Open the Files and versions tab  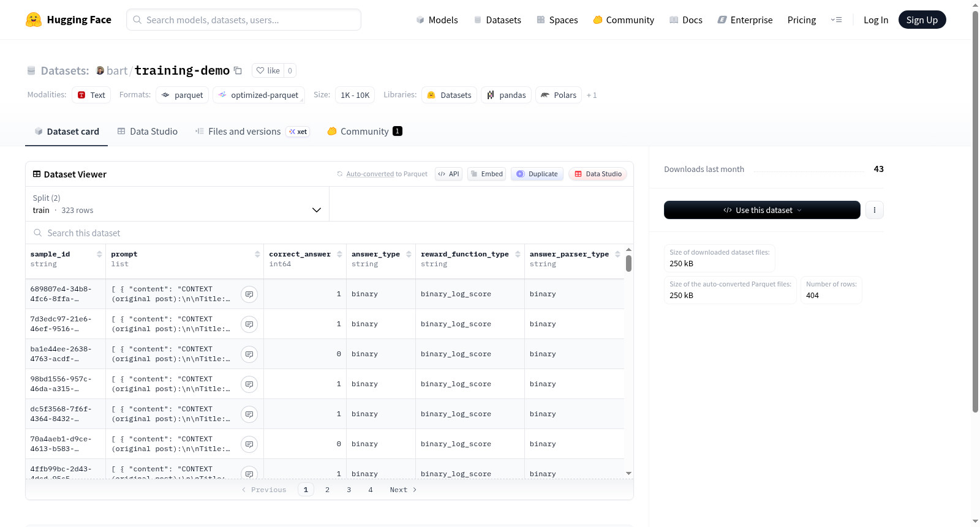point(252,132)
